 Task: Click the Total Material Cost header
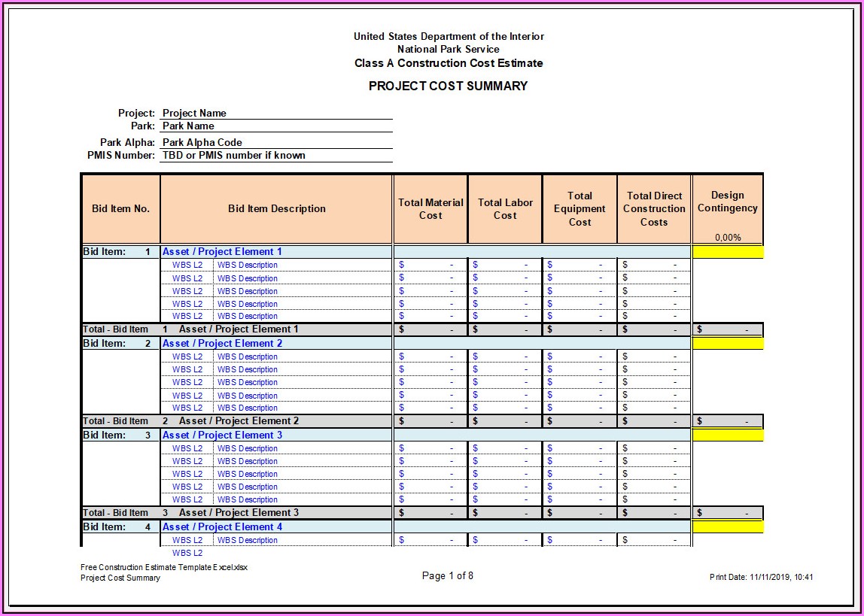click(x=430, y=209)
